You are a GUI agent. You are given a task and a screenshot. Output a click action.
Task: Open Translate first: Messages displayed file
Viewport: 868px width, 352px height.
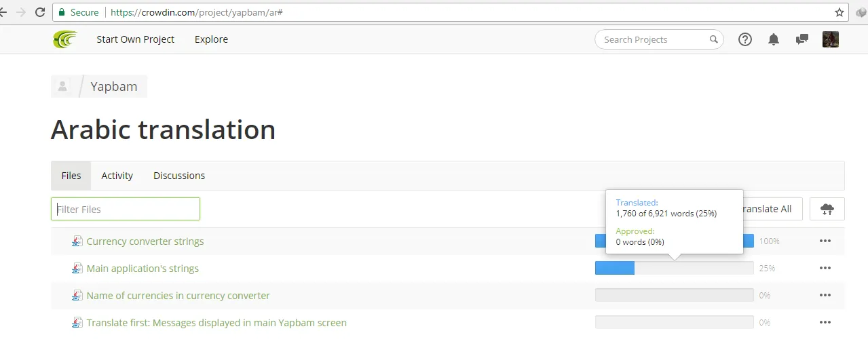pos(216,322)
